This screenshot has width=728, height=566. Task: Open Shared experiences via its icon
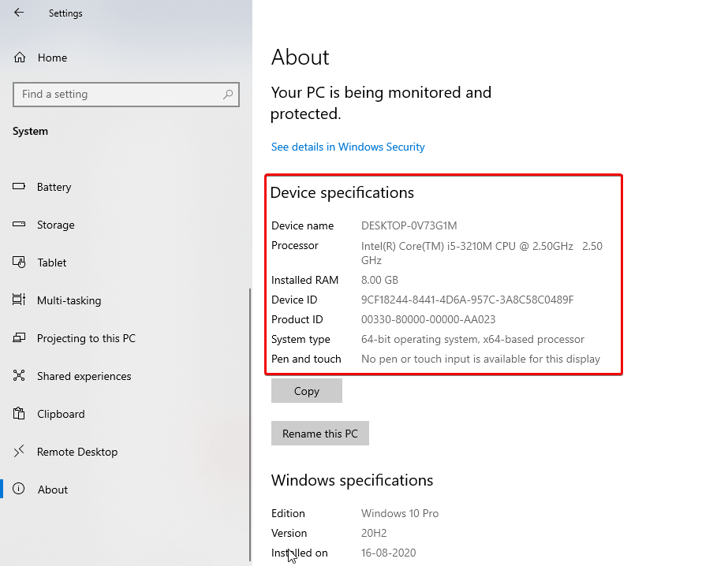pyautogui.click(x=21, y=376)
